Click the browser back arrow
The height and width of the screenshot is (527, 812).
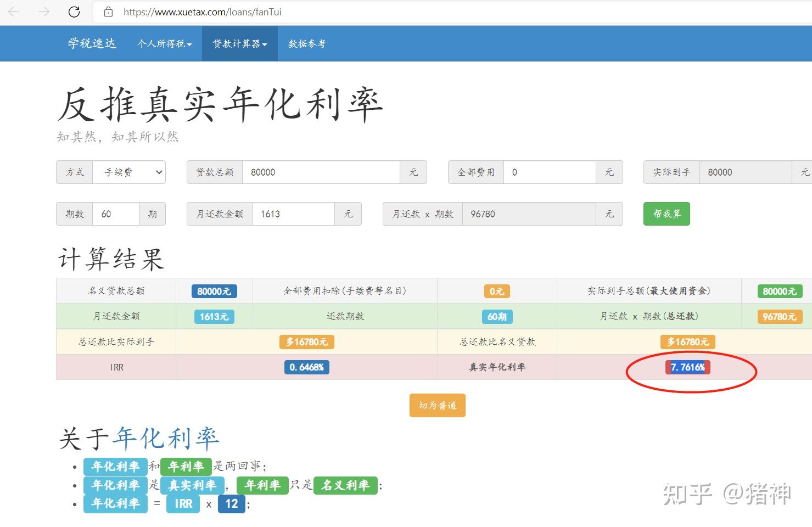14,12
